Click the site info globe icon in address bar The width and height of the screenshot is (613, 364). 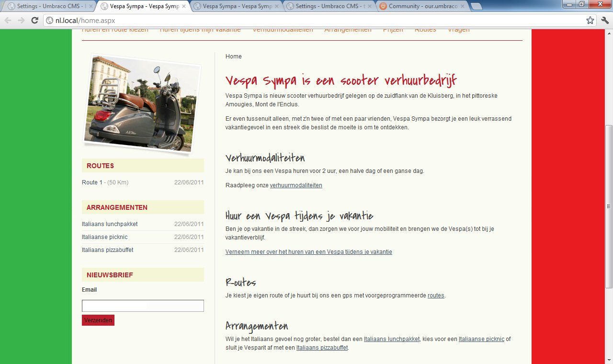(50, 21)
